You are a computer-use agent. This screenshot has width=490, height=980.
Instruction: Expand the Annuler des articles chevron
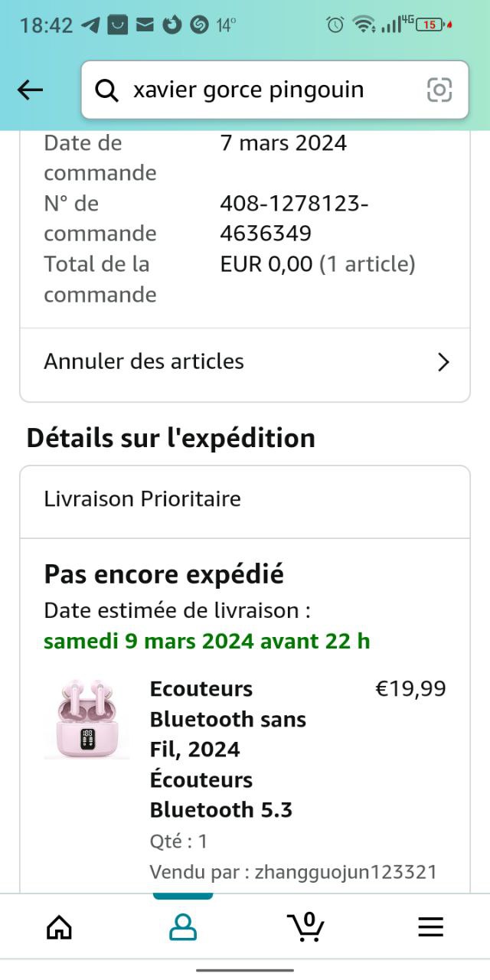(x=443, y=362)
